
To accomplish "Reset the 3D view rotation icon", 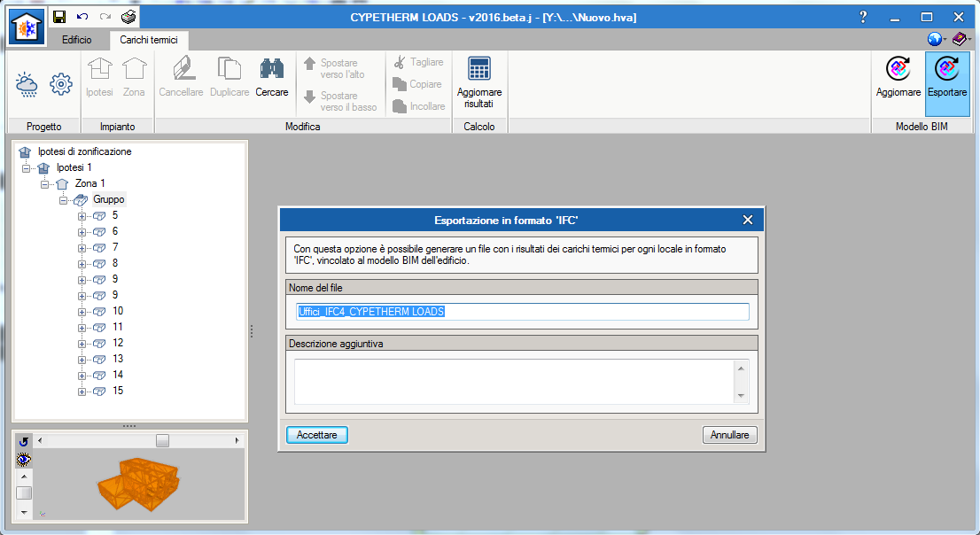I will [x=24, y=441].
